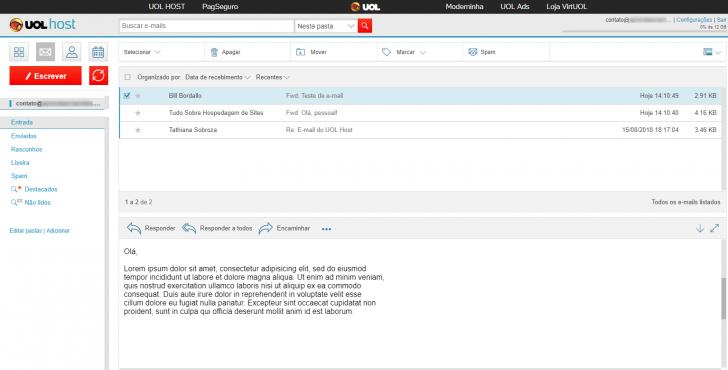Viewport: 728px width, 370px height.
Task: Click the Buscar e-mails search field
Action: coord(207,26)
